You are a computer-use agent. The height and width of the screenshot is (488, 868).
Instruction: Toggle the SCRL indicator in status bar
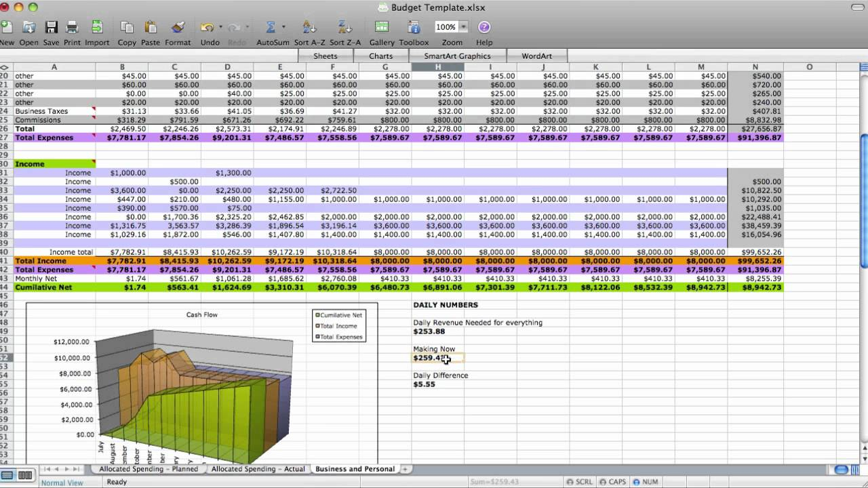click(580, 481)
